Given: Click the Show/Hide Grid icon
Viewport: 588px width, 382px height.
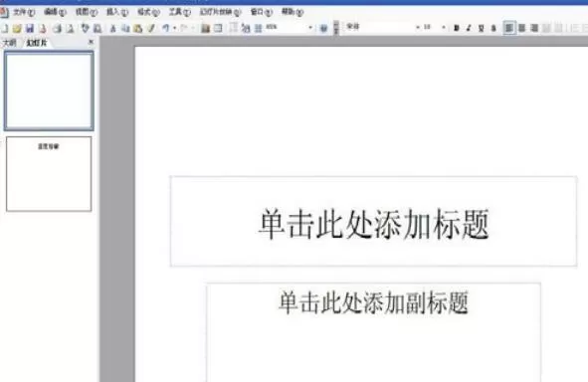Looking at the screenshot, I should click(x=259, y=28).
